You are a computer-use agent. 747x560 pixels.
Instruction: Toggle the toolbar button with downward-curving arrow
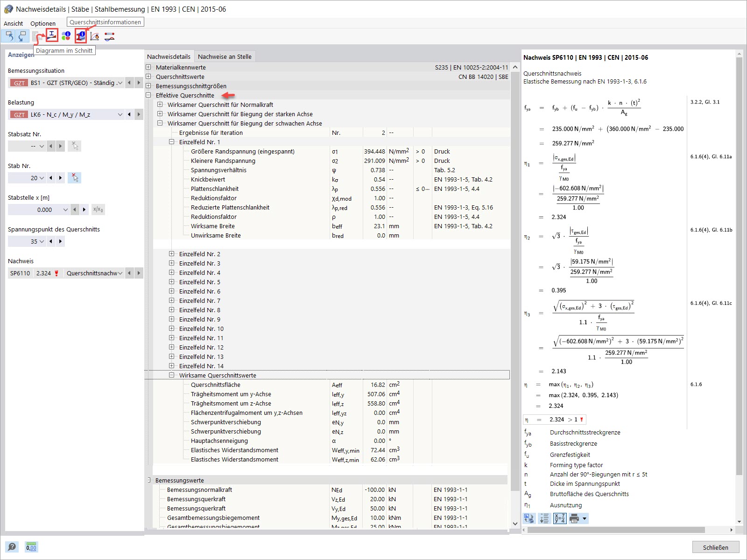[22, 36]
